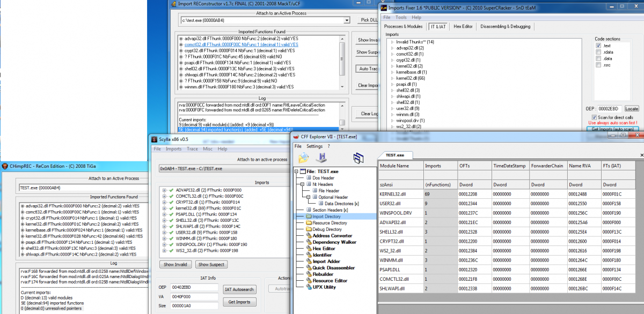Viewport: 644px width, 314px height.
Task: Check the .rsrc code section checkbox
Action: click(598, 65)
